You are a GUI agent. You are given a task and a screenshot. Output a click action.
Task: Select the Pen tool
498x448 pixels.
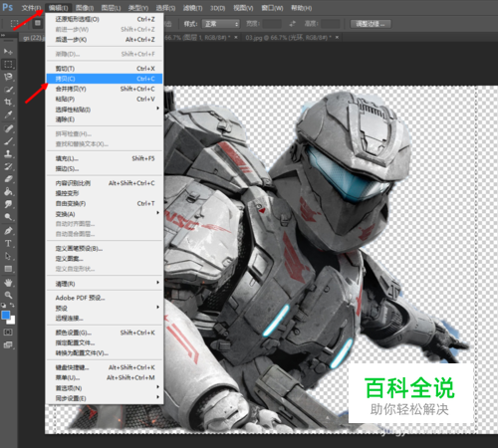pos(8,231)
